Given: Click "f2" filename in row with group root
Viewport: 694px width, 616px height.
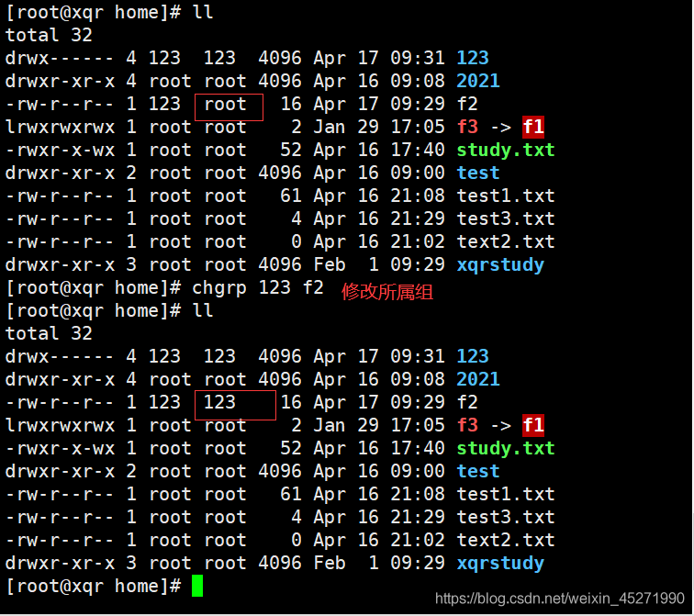Looking at the screenshot, I should point(467,104).
